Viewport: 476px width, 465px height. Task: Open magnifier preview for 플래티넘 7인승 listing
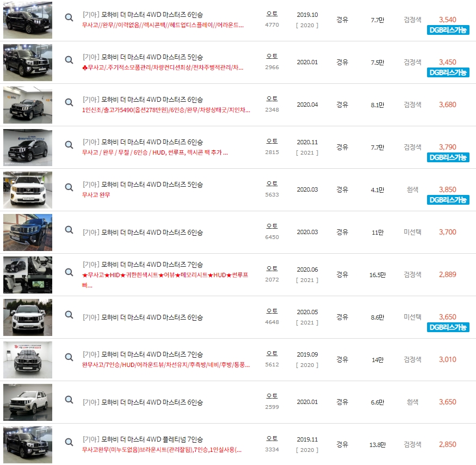69,442
